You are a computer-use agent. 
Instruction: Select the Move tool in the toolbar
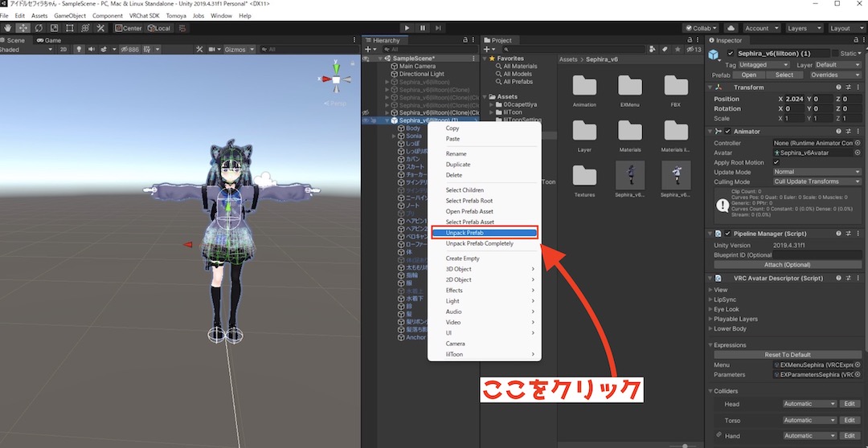(23, 28)
